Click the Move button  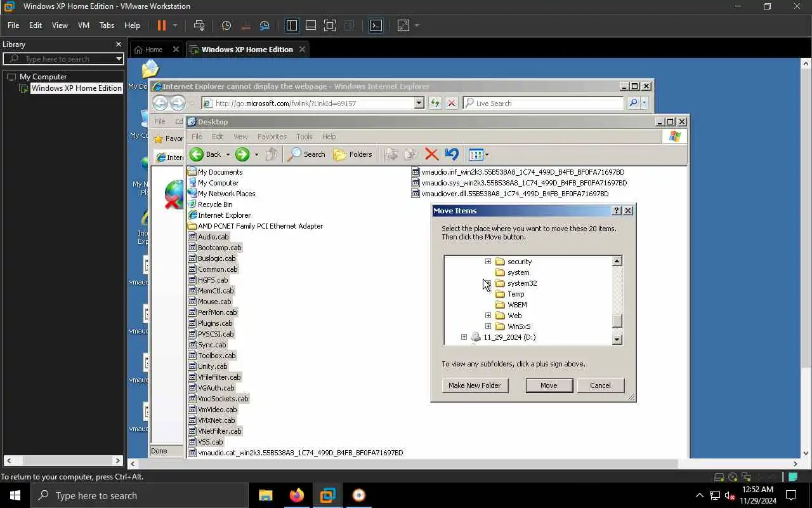(549, 385)
